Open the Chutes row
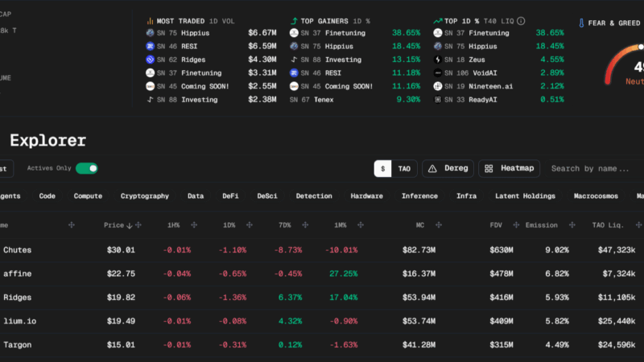This screenshot has height=362, width=644. [x=322, y=250]
